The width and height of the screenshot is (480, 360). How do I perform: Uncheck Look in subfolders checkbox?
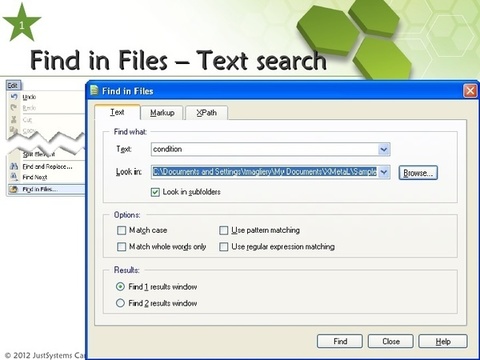coord(155,192)
